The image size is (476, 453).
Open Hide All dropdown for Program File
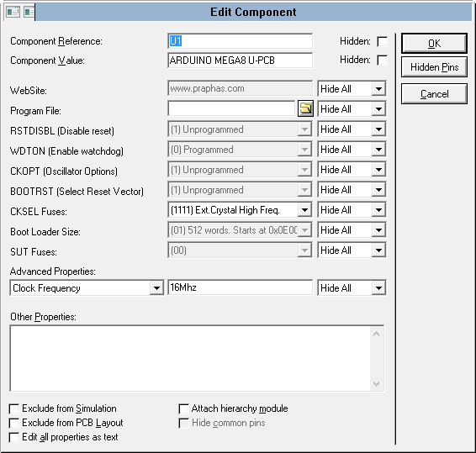[378, 109]
